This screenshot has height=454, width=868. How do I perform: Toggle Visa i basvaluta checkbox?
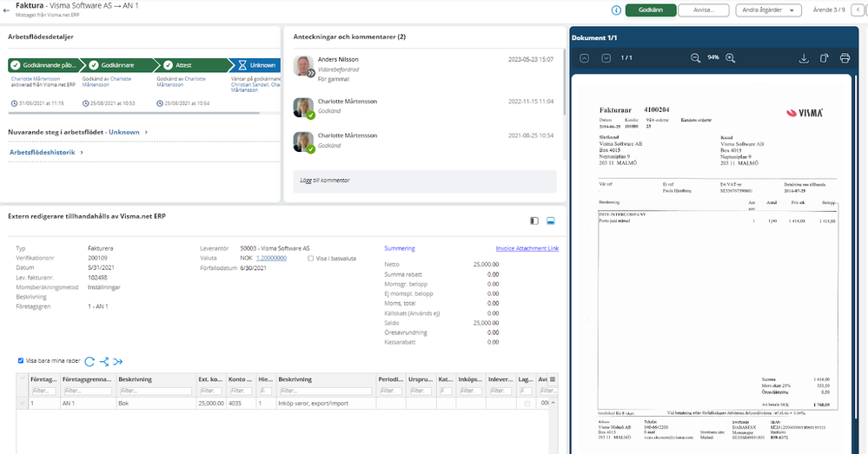pyautogui.click(x=310, y=258)
